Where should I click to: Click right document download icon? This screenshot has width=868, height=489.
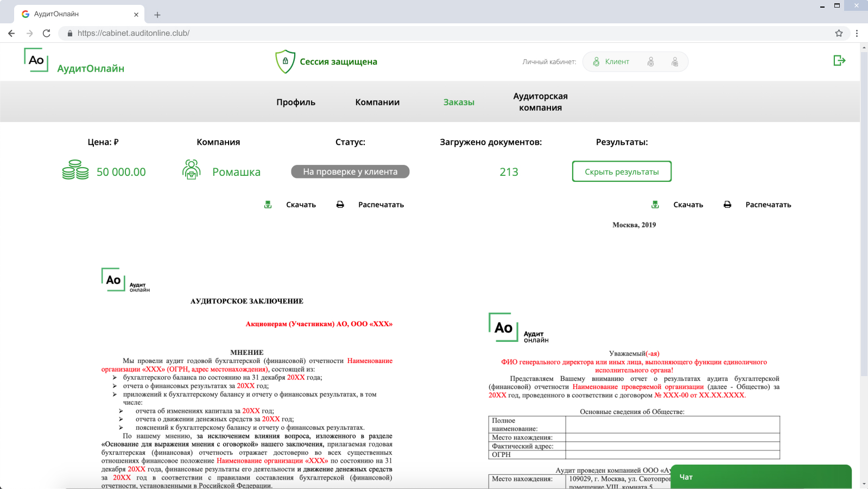pyautogui.click(x=655, y=205)
